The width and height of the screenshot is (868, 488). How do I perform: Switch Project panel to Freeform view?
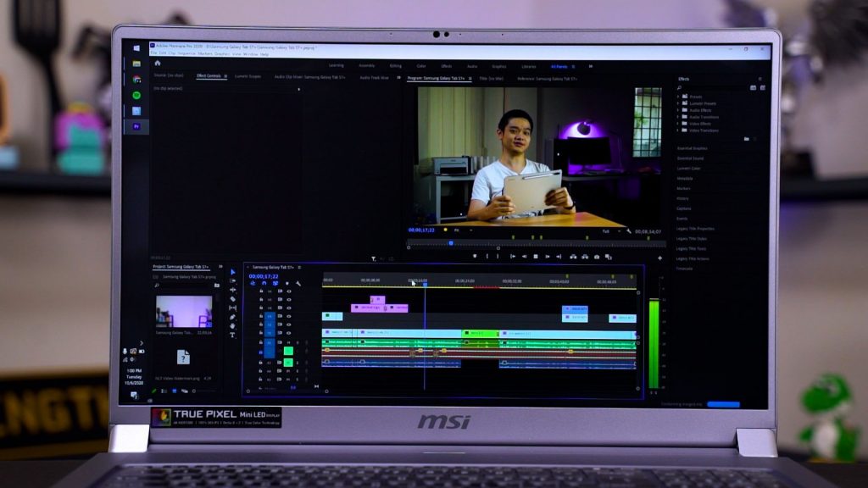tap(184, 391)
